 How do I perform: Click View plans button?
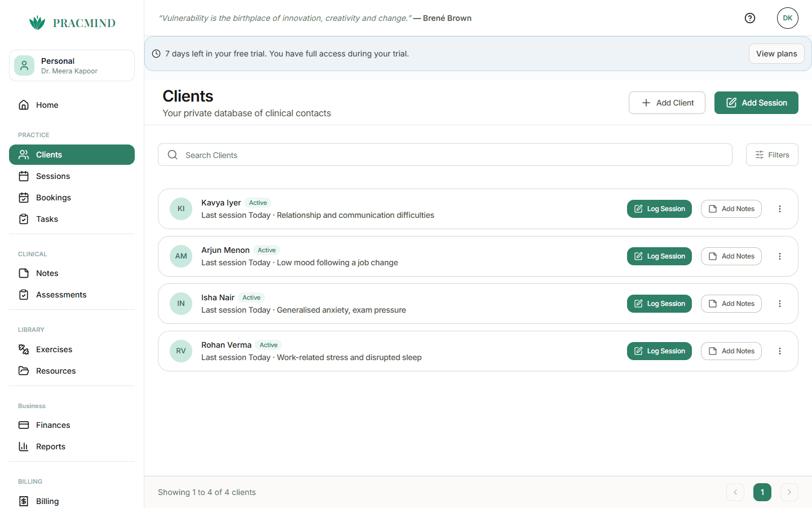tap(776, 54)
